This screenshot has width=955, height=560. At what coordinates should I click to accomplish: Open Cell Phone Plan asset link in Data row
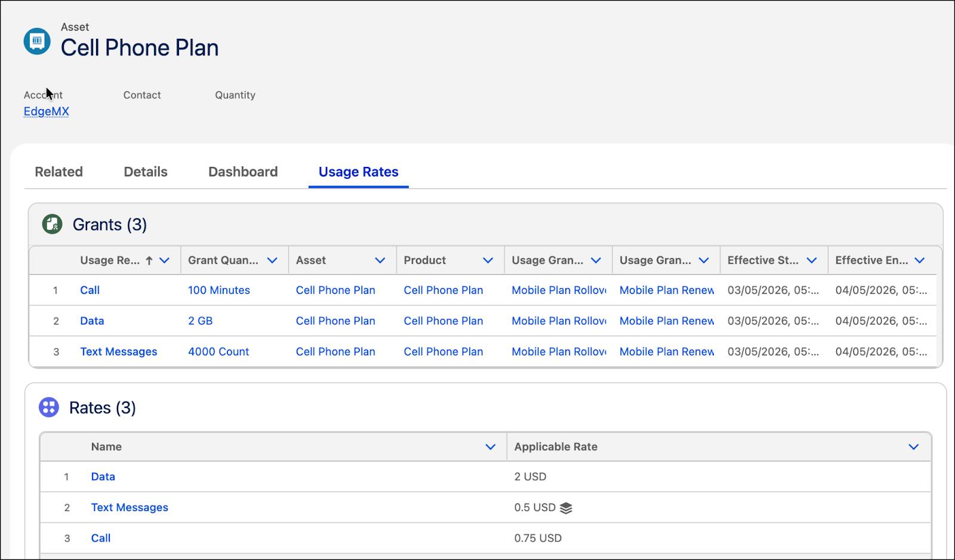pos(335,321)
